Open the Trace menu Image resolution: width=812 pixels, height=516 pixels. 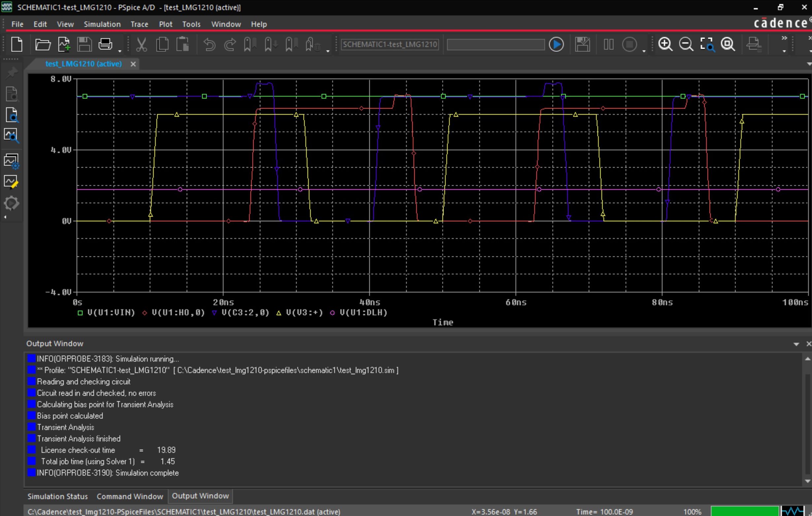click(139, 24)
